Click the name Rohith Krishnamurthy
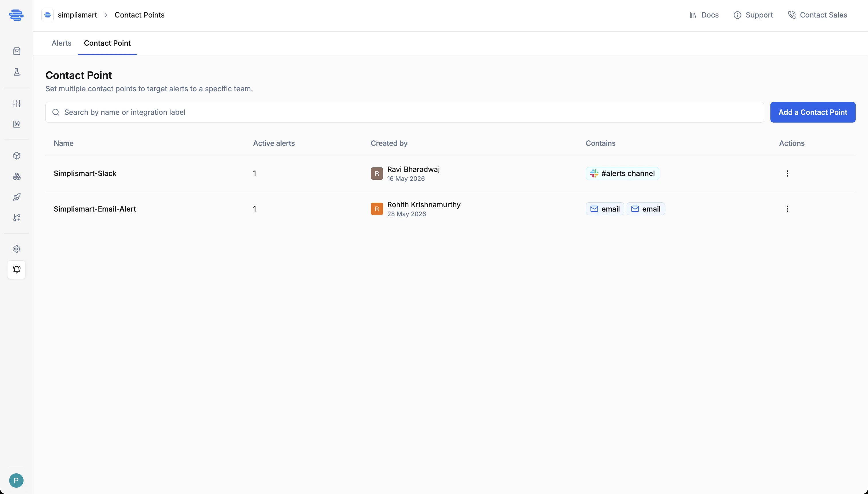The height and width of the screenshot is (494, 868). coord(424,205)
